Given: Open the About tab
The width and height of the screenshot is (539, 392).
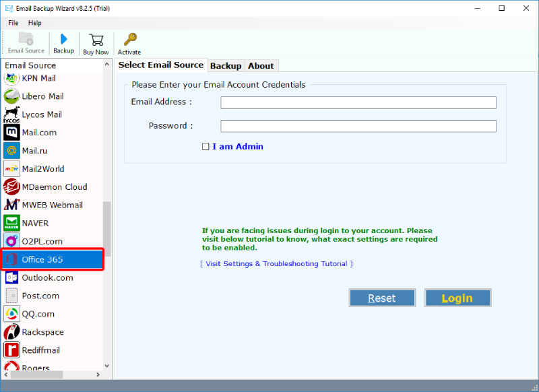Looking at the screenshot, I should point(261,65).
